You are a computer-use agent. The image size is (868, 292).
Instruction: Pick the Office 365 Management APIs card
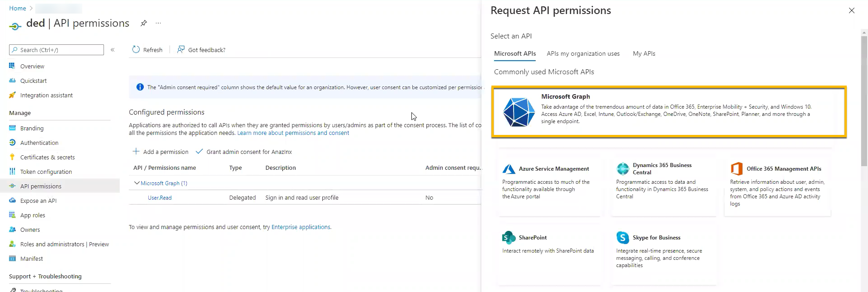tap(777, 182)
